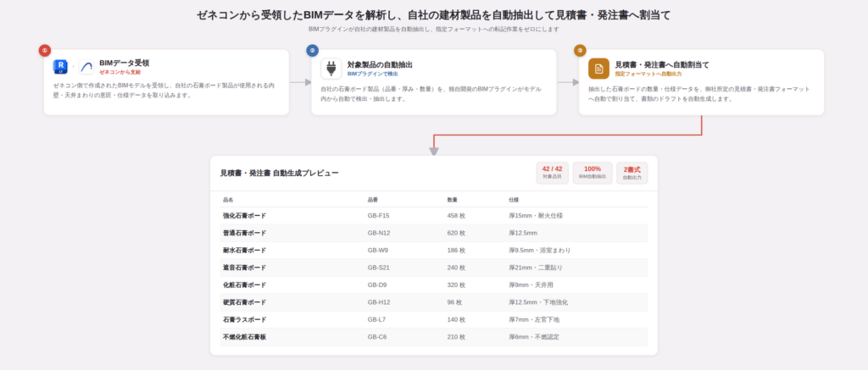Click the Archicad arc logo icon

tap(86, 67)
